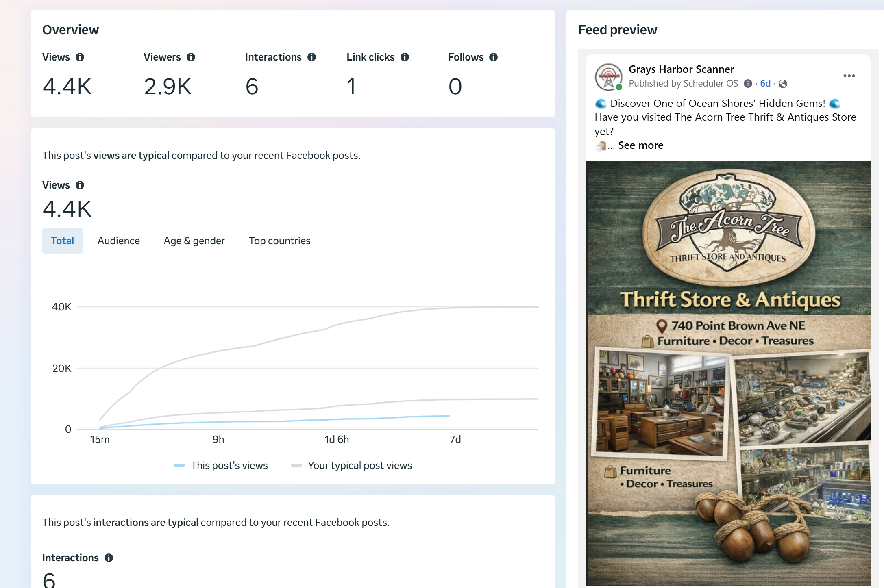This screenshot has width=884, height=588.
Task: Click the 1d 6h time label
Action: (337, 440)
